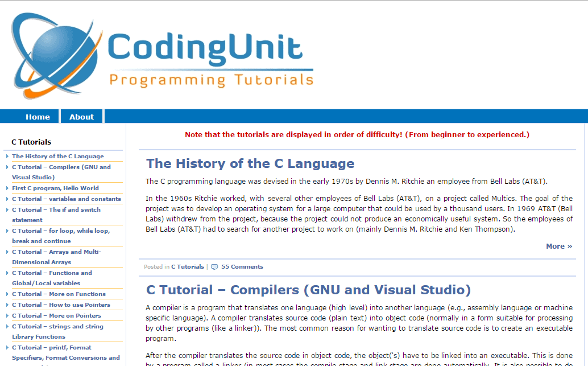Click the red note about tutorials order of difficulty
This screenshot has height=366, width=588.
point(357,135)
